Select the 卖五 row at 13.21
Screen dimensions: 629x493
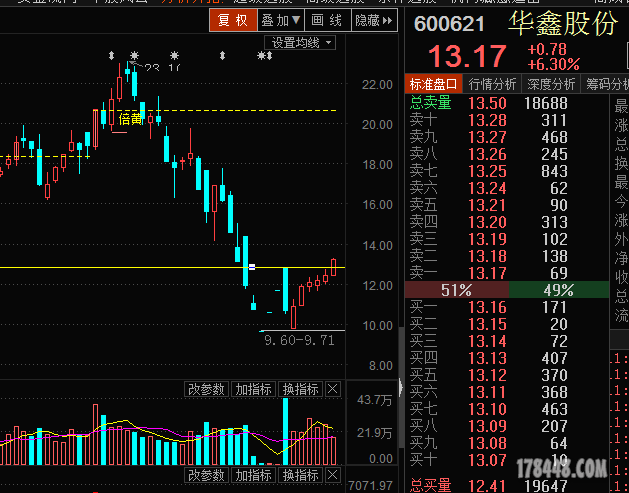507,205
